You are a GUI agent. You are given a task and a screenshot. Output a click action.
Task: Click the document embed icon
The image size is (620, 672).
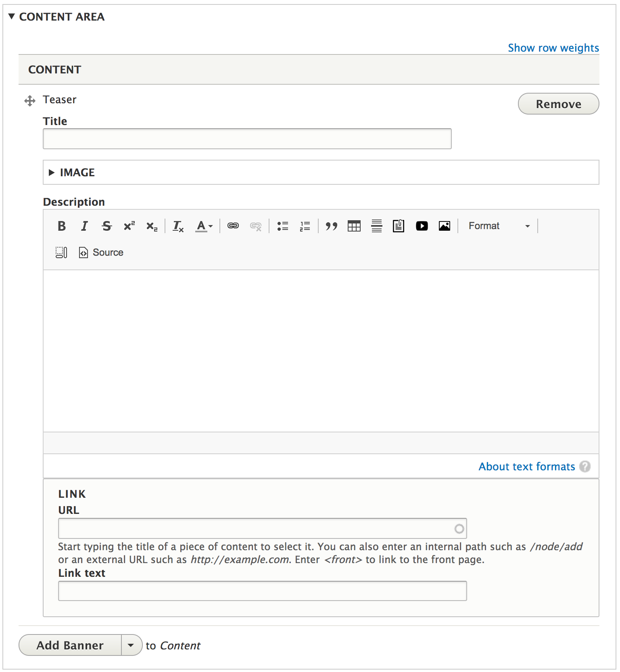point(399,226)
